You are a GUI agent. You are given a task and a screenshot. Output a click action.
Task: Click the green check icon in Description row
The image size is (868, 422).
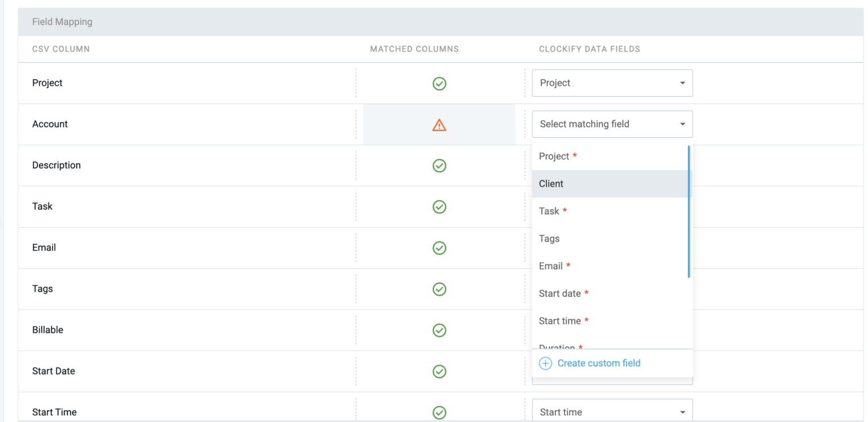coord(439,166)
